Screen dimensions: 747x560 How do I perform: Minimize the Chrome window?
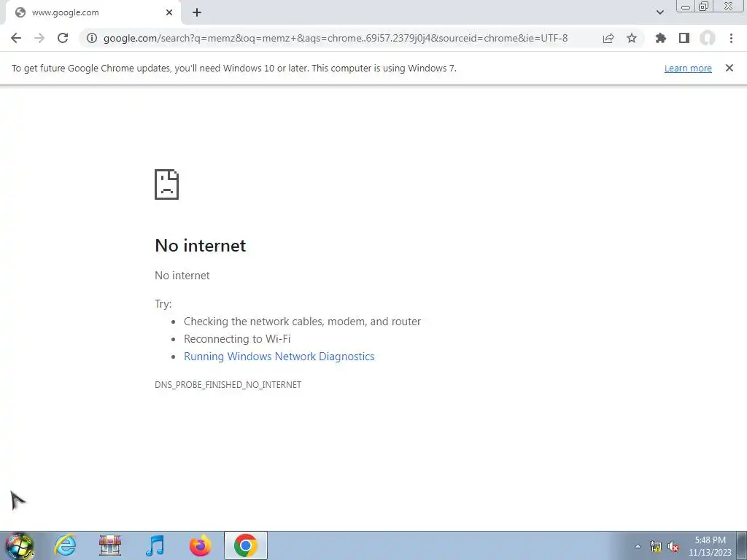point(686,7)
